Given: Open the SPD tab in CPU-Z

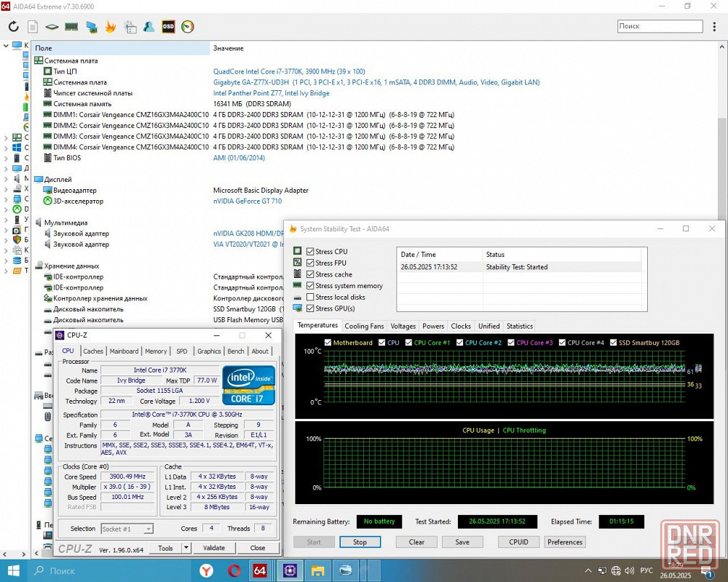Looking at the screenshot, I should click(x=182, y=351).
